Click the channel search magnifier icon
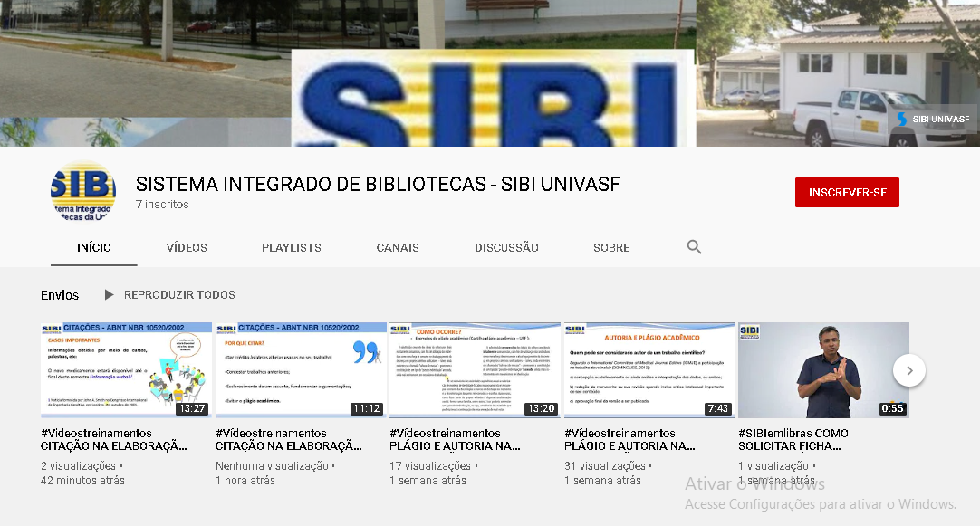The width and height of the screenshot is (980, 526). pyautogui.click(x=694, y=247)
